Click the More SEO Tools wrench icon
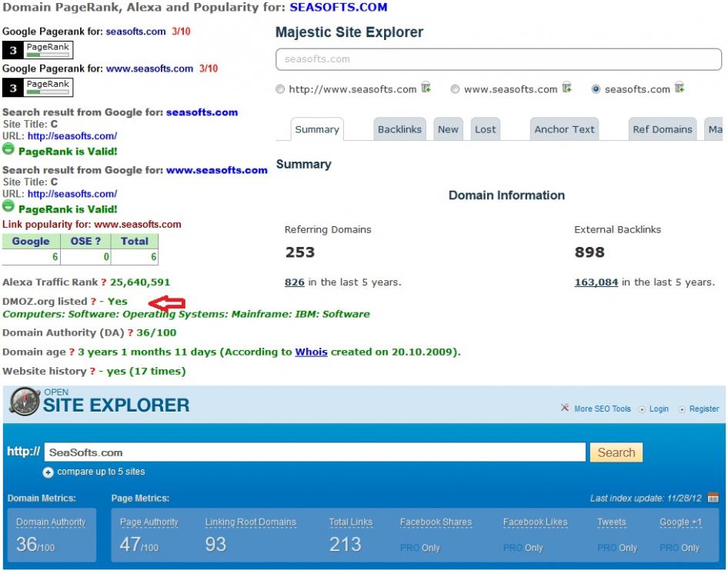Image resolution: width=728 pixels, height=574 pixels. click(565, 408)
